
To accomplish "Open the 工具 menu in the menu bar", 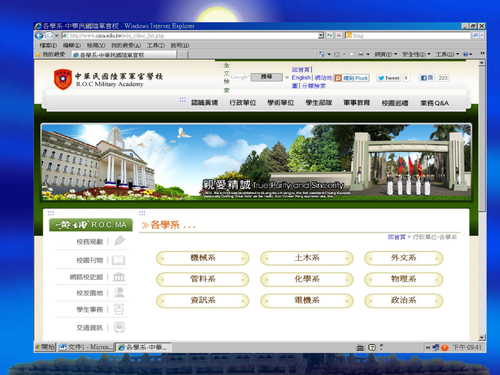I will pyautogui.click(x=156, y=45).
